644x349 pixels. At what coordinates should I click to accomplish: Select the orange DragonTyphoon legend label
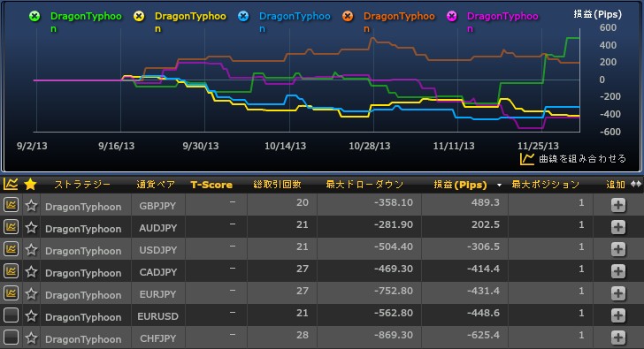(x=399, y=22)
